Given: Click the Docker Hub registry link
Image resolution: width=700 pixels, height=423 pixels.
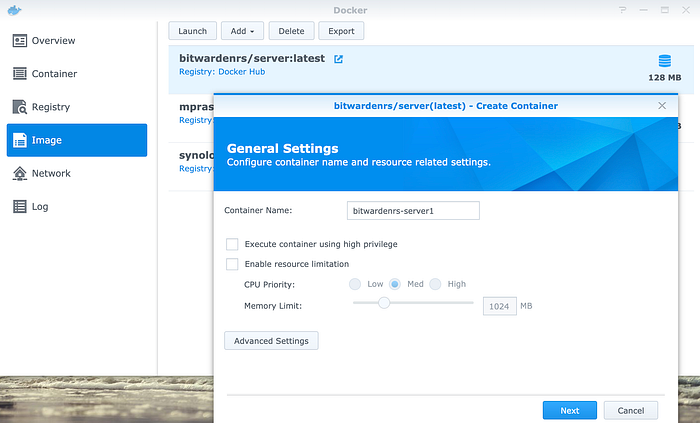Looking at the screenshot, I should (x=242, y=72).
